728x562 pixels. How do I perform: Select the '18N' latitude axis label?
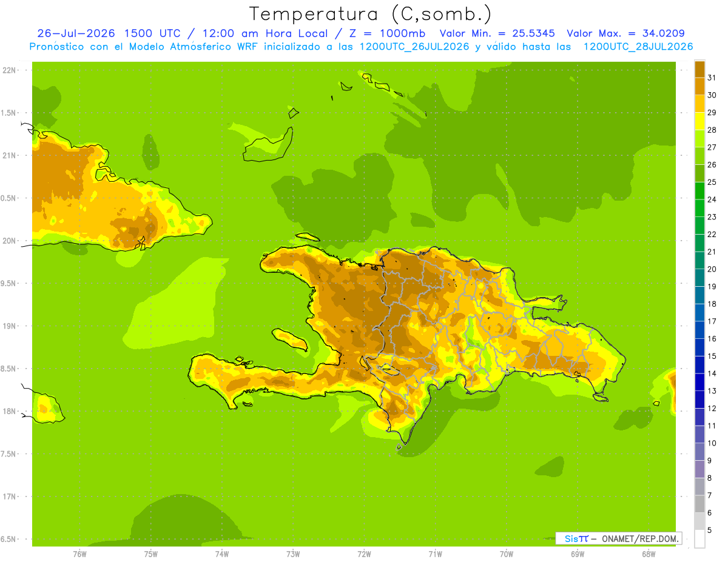click(9, 411)
